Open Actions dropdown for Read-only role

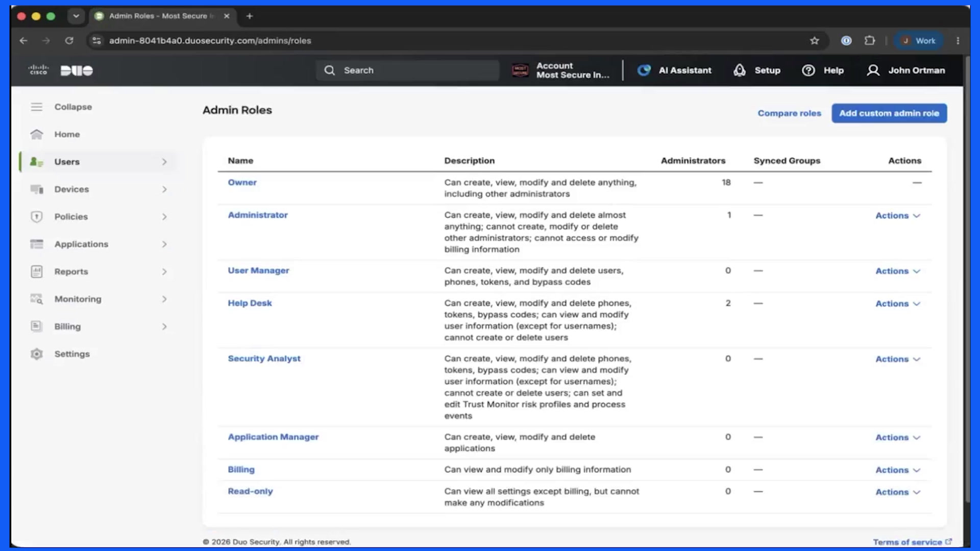898,492
